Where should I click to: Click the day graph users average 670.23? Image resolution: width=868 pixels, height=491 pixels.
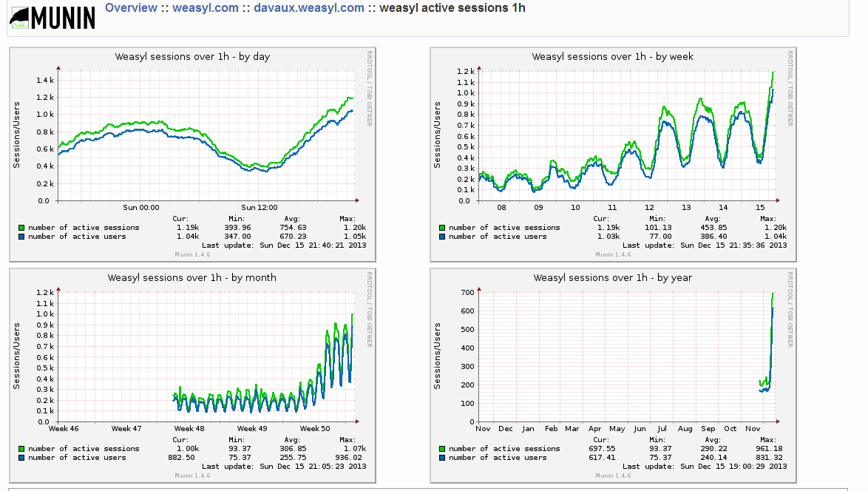pyautogui.click(x=293, y=237)
